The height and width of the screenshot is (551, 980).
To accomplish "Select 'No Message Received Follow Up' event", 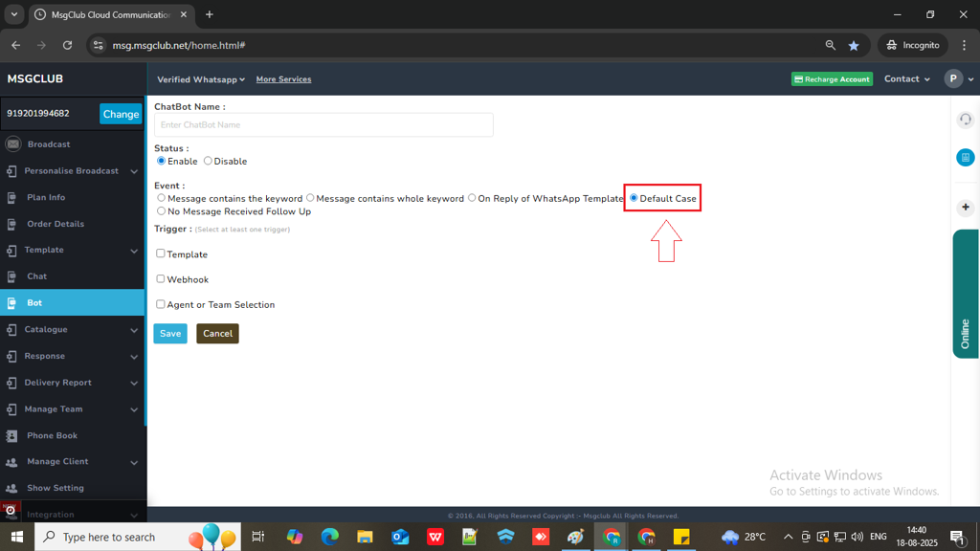I will [161, 211].
